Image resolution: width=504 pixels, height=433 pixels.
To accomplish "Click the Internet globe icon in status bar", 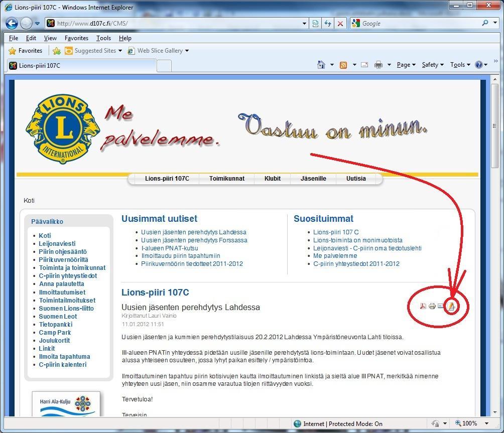I will [x=297, y=423].
